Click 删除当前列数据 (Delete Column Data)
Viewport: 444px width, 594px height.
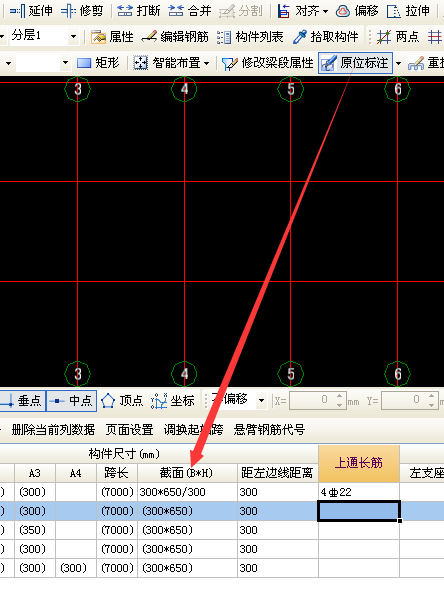53,429
